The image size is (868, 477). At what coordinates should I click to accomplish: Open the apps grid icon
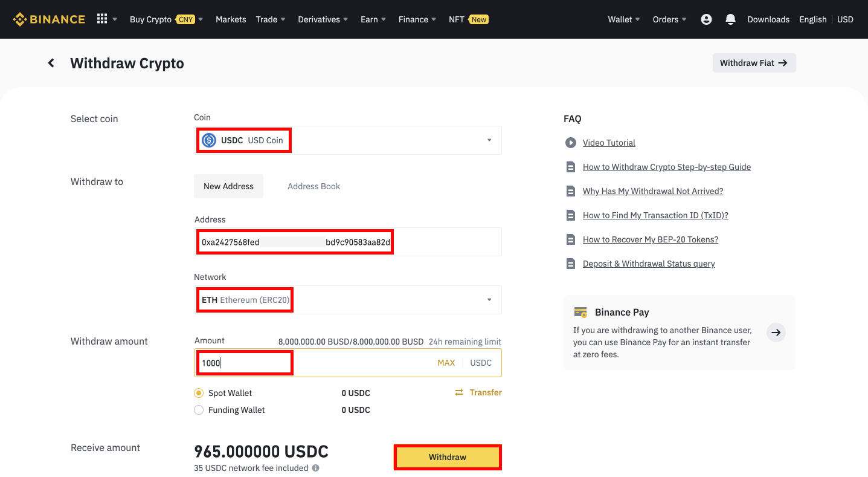click(101, 19)
